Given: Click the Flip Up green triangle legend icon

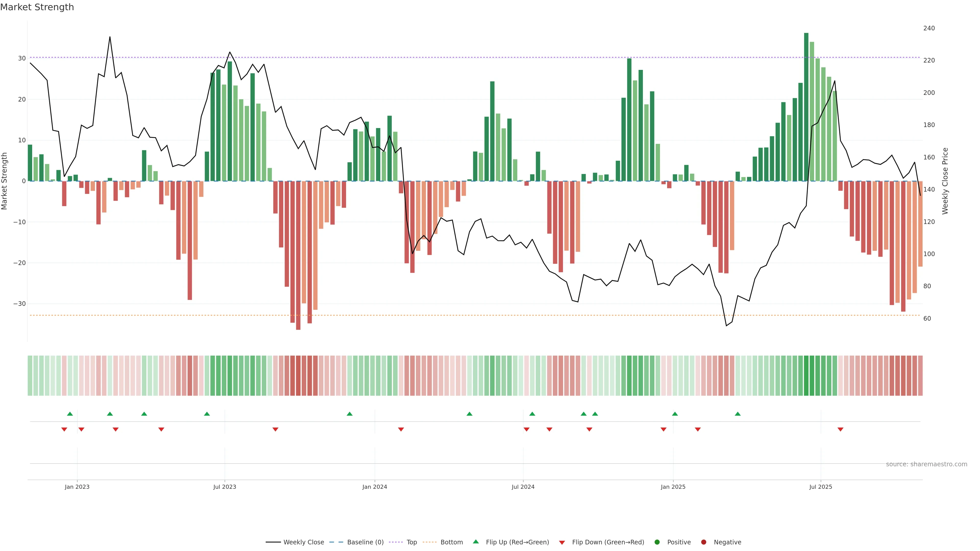Looking at the screenshot, I should [475, 542].
